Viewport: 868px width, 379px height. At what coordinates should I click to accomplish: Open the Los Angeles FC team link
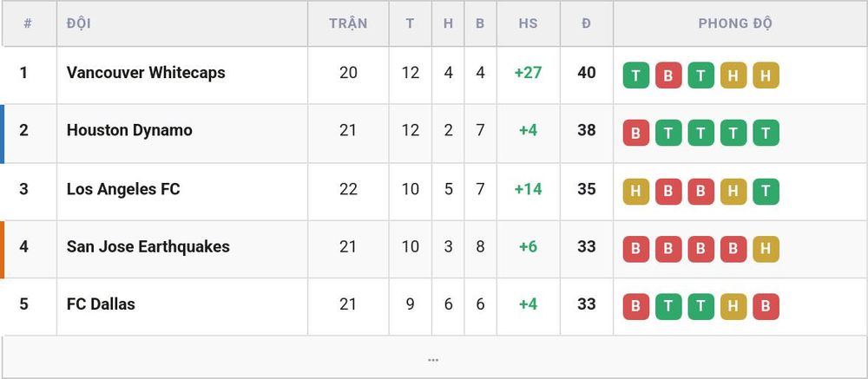pos(123,189)
